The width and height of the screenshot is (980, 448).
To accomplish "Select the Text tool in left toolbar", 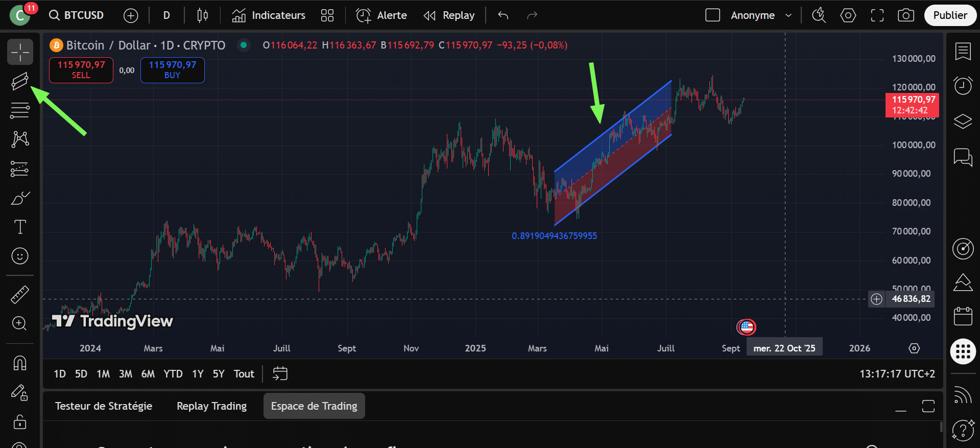I will pyautogui.click(x=20, y=227).
